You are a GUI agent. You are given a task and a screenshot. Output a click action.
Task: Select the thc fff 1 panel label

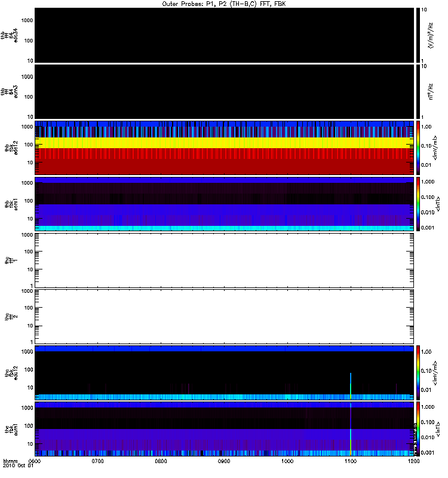coord(11,261)
